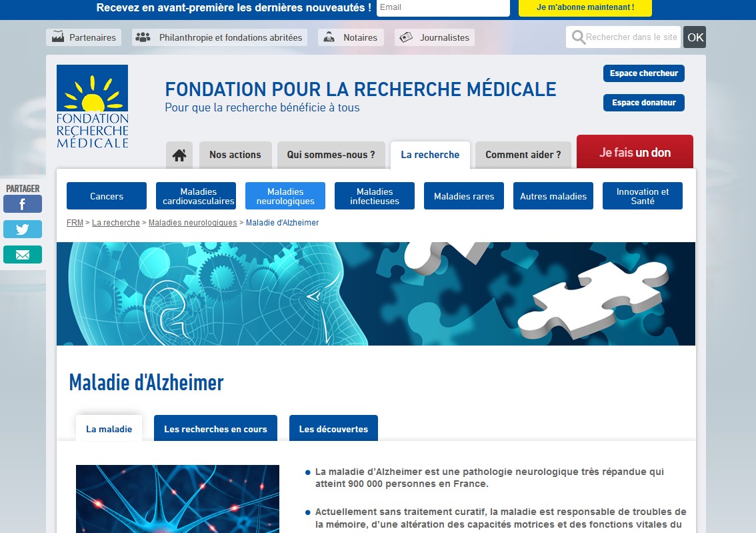The height and width of the screenshot is (533, 756).
Task: Click La recherche breadcrumb link
Action: tap(116, 223)
